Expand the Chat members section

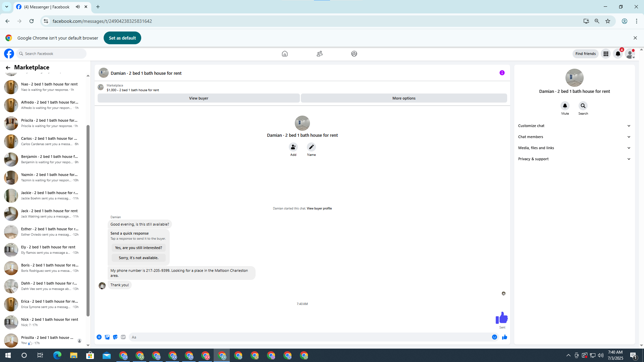(x=574, y=137)
